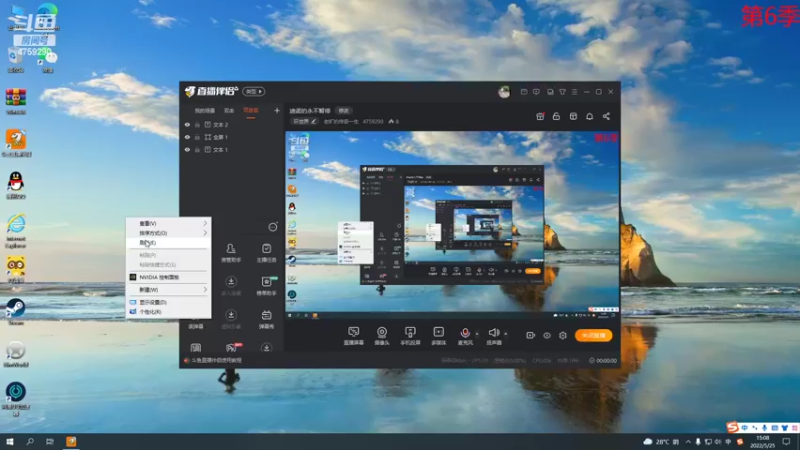Add a phone screencast (手机投屏) source
Screen dimensions: 800x450
pyautogui.click(x=410, y=336)
